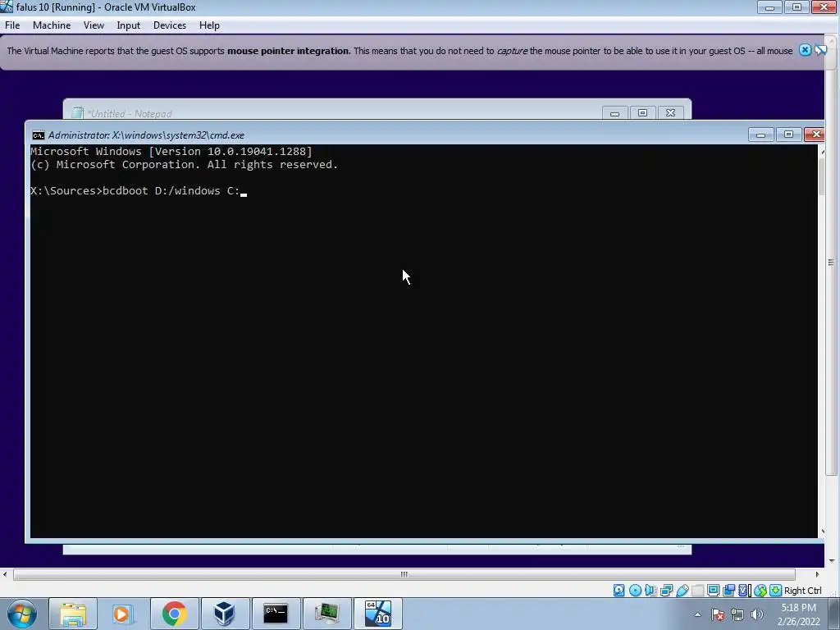Click the Microsoft Windows version line
This screenshot has height=630, width=840.
[171, 152]
